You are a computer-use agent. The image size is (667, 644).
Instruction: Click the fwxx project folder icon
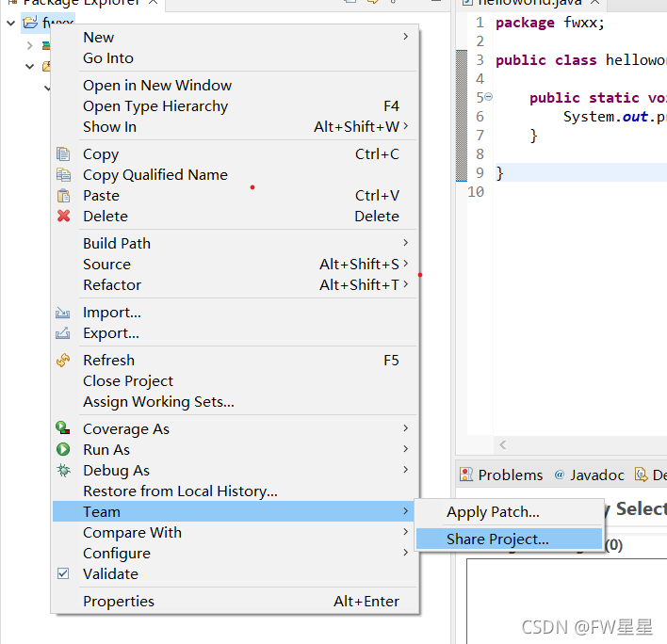point(30,22)
